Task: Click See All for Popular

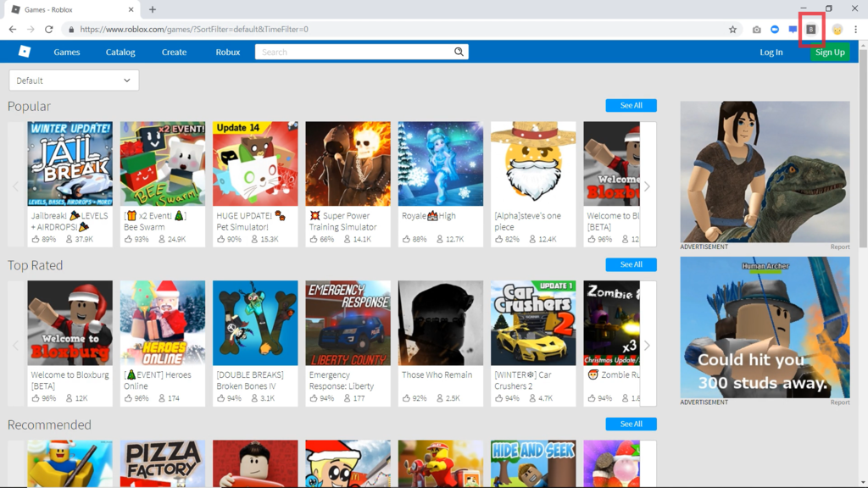Action: 631,105
